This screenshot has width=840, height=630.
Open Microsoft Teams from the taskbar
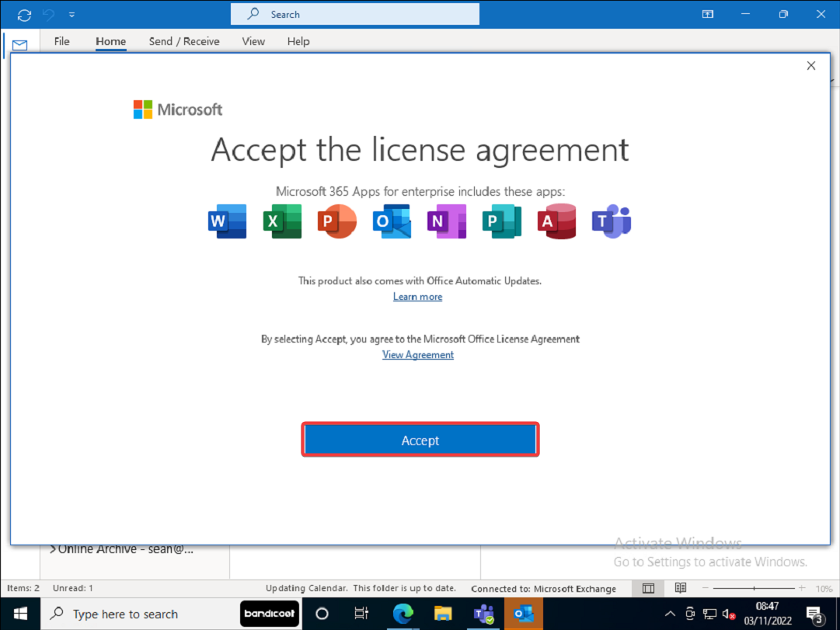[x=484, y=614]
